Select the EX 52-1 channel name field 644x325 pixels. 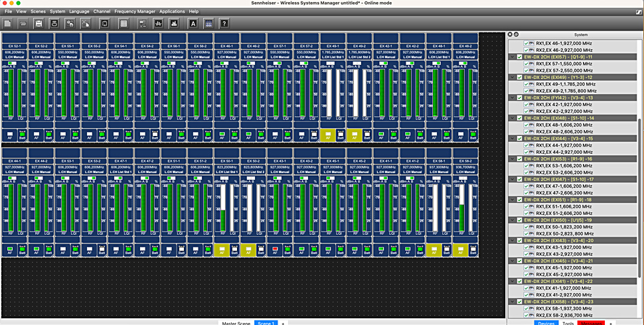pos(15,47)
